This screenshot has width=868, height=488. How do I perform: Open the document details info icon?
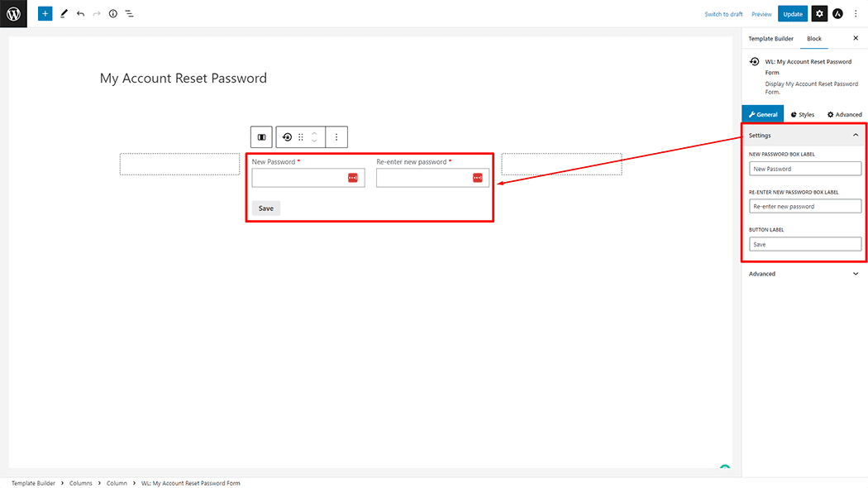pyautogui.click(x=113, y=13)
